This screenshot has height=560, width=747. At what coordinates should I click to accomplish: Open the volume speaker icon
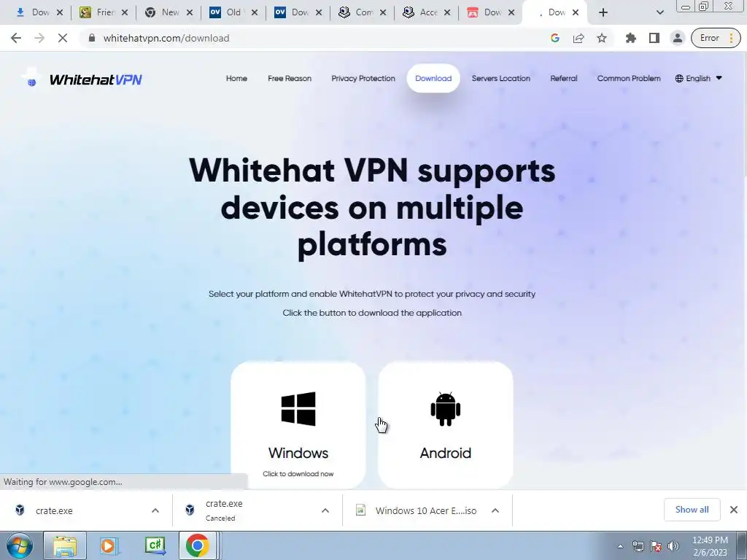coord(673,546)
